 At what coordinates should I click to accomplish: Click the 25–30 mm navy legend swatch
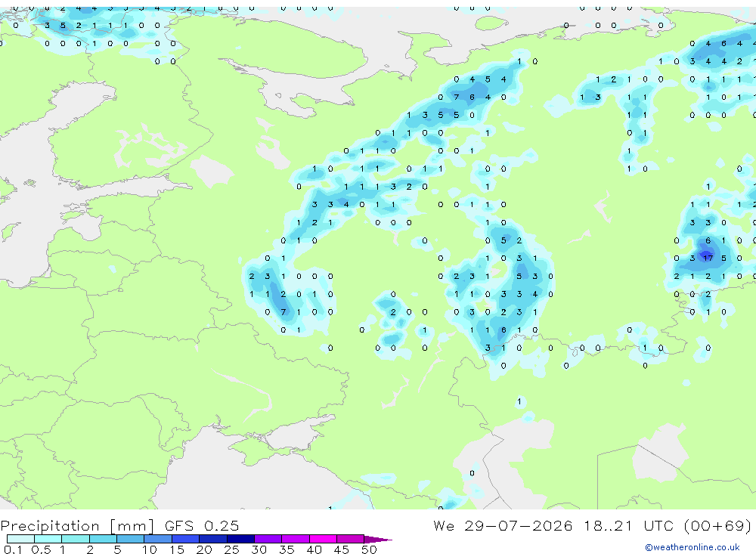[240, 539]
